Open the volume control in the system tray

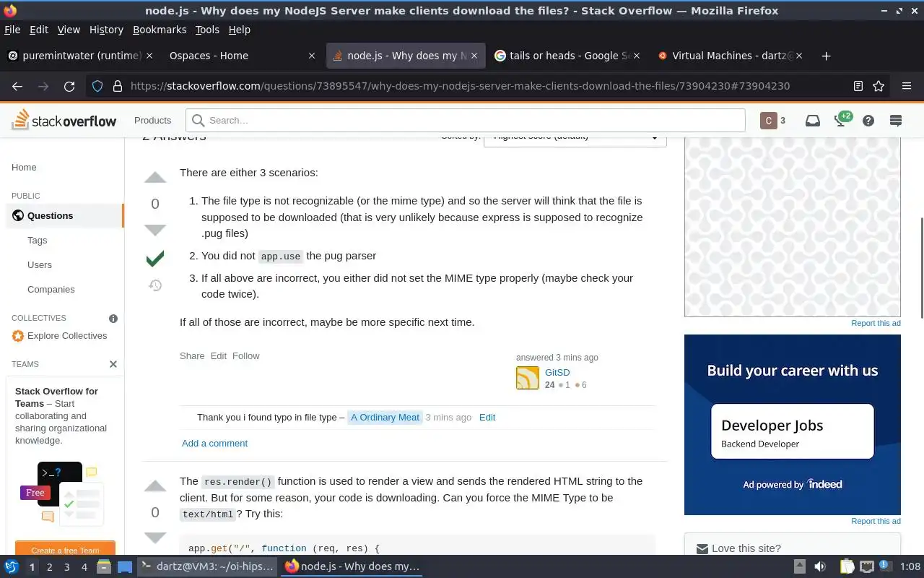(819, 566)
